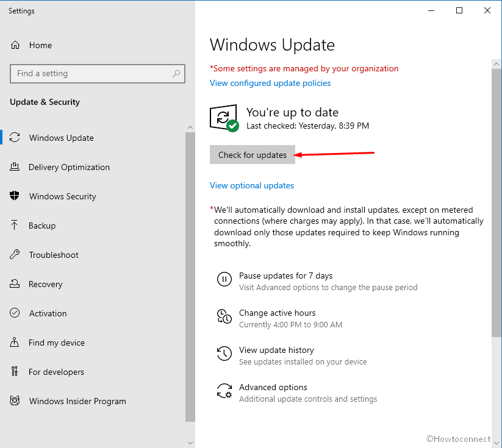The width and height of the screenshot is (502, 448).
Task: Minimize the Settings window
Action: pos(431,10)
